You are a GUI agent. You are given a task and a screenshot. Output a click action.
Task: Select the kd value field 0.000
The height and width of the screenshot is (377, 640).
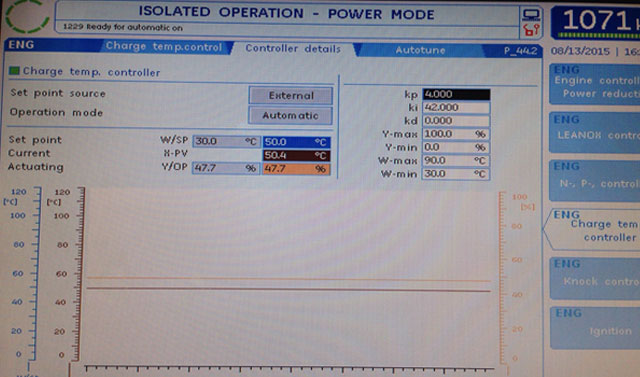[456, 121]
